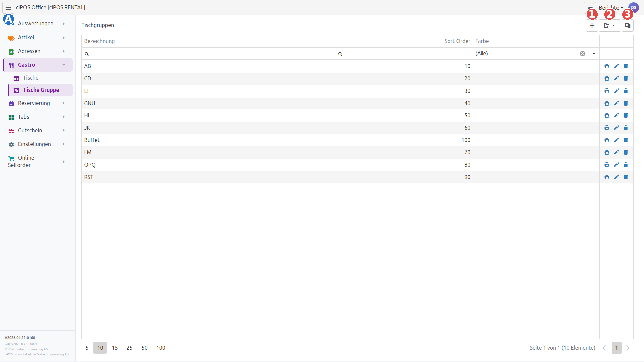Open the Berichte dropdown

[x=611, y=7]
